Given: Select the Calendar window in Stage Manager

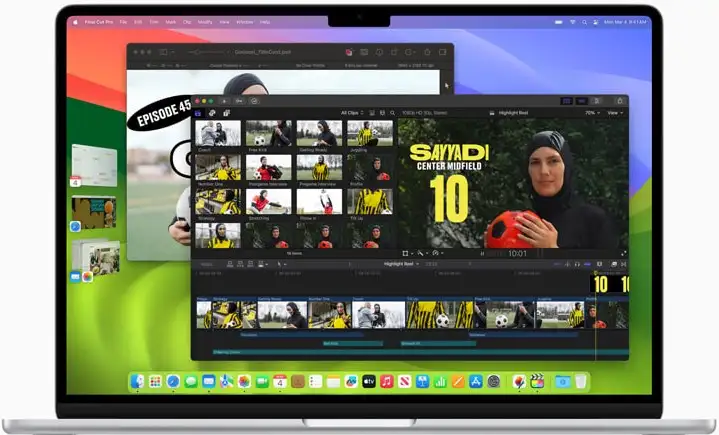Looking at the screenshot, I should pyautogui.click(x=94, y=165).
